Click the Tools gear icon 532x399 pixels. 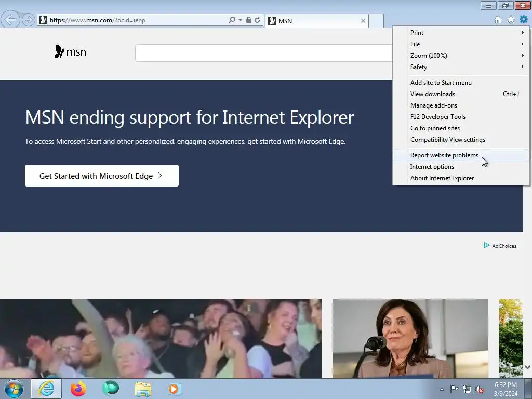(x=524, y=19)
